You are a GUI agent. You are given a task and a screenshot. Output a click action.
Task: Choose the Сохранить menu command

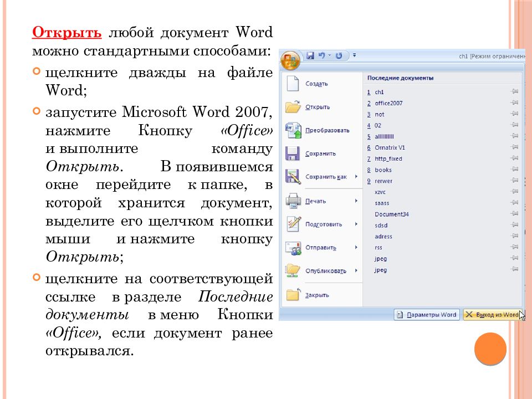tap(321, 154)
